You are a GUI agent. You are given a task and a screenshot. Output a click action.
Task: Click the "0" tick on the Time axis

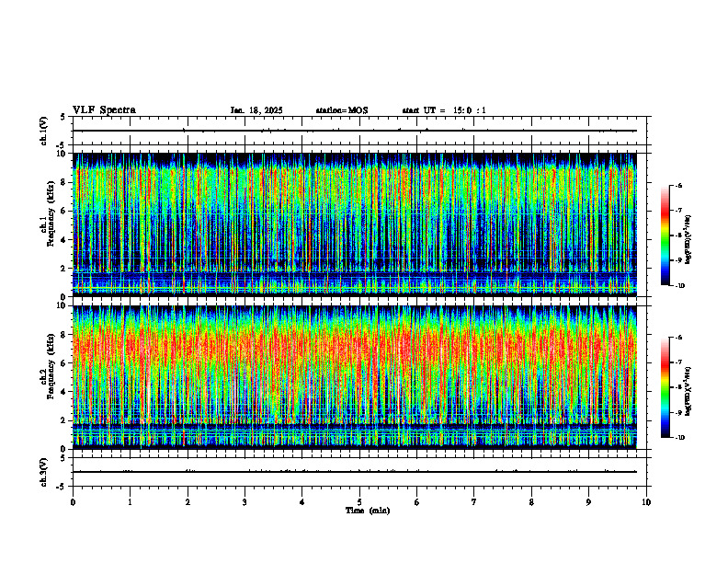pos(73,502)
